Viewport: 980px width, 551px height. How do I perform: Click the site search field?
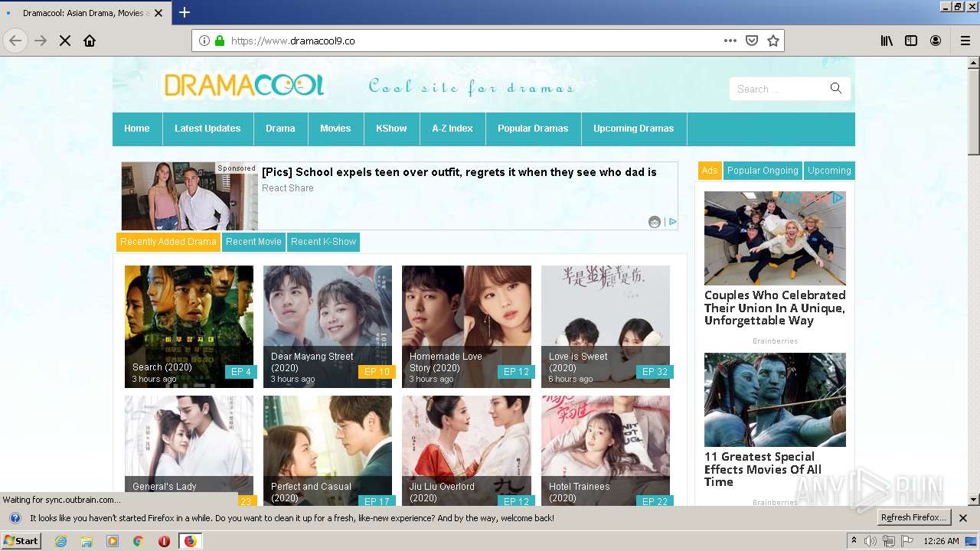point(779,89)
